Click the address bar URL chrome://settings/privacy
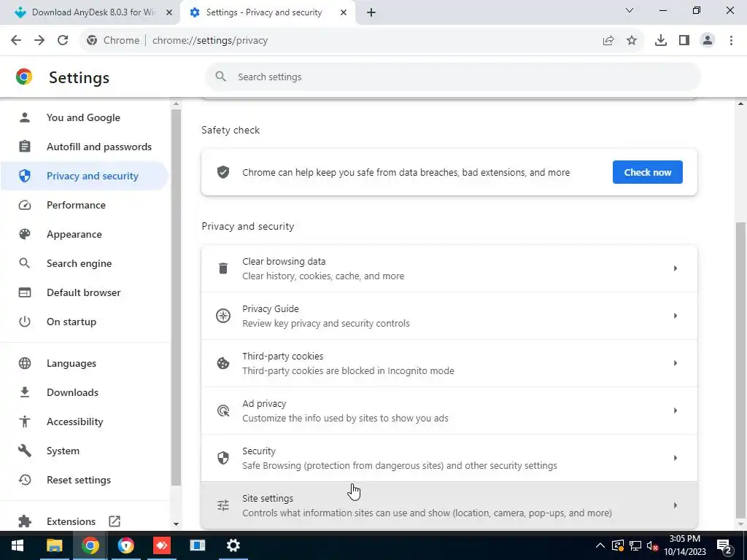The width and height of the screenshot is (747, 560). click(x=210, y=41)
